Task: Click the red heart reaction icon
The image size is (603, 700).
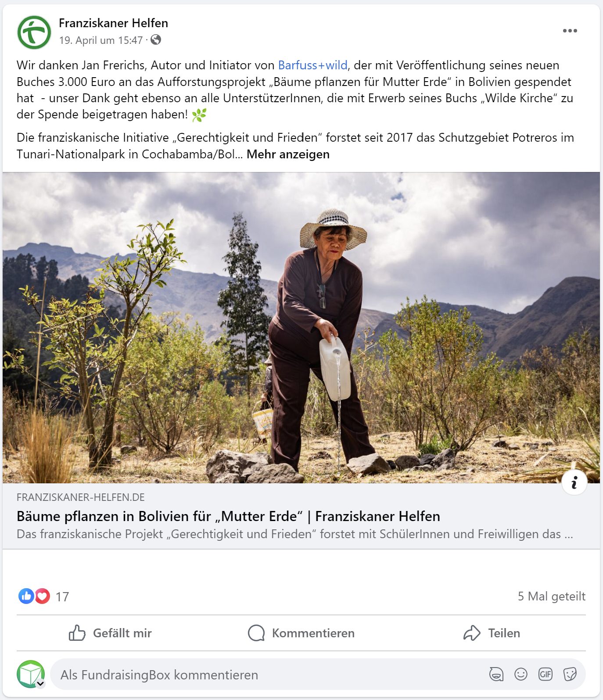Action: pos(42,596)
